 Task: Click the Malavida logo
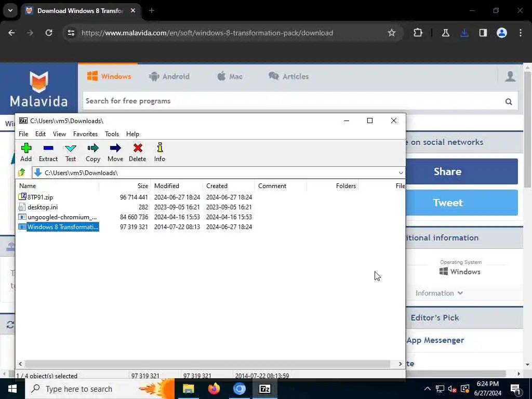coord(38,89)
